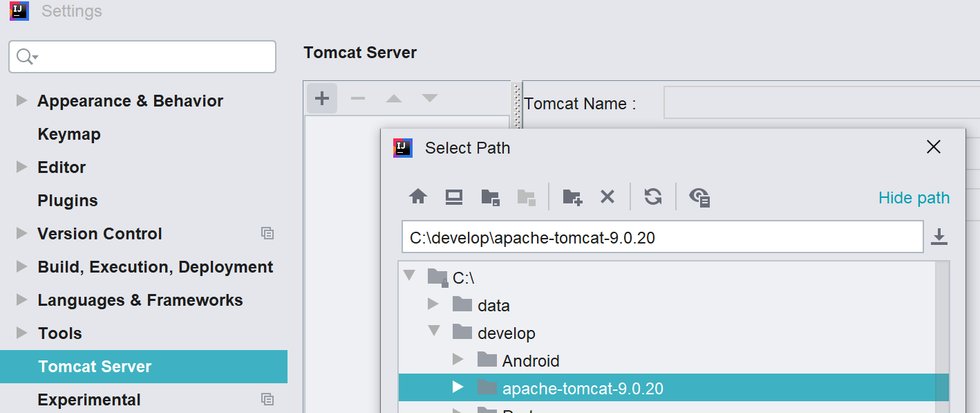This screenshot has width=980, height=413.
Task: Collapse the develop folder node
Action: tap(434, 331)
